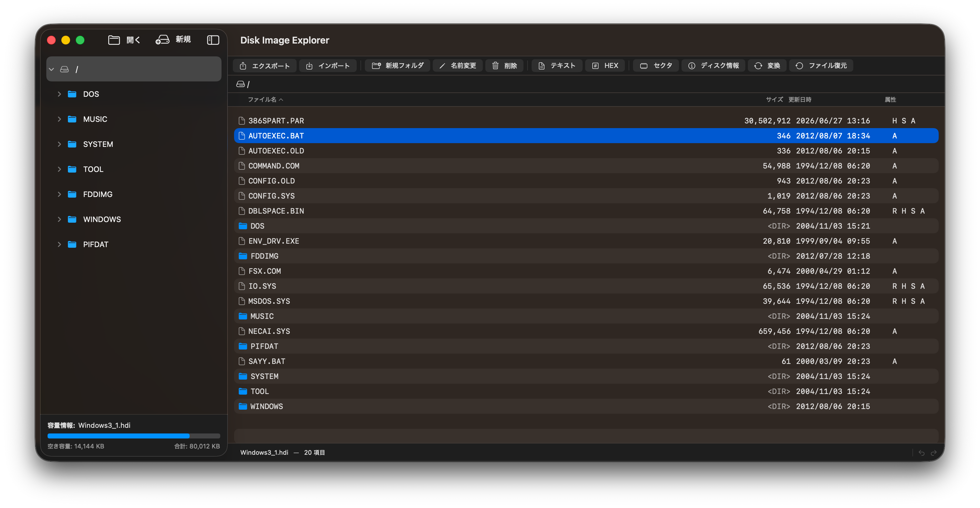The height and width of the screenshot is (508, 980).
Task: Click the disk capacity usage bar
Action: click(x=134, y=436)
